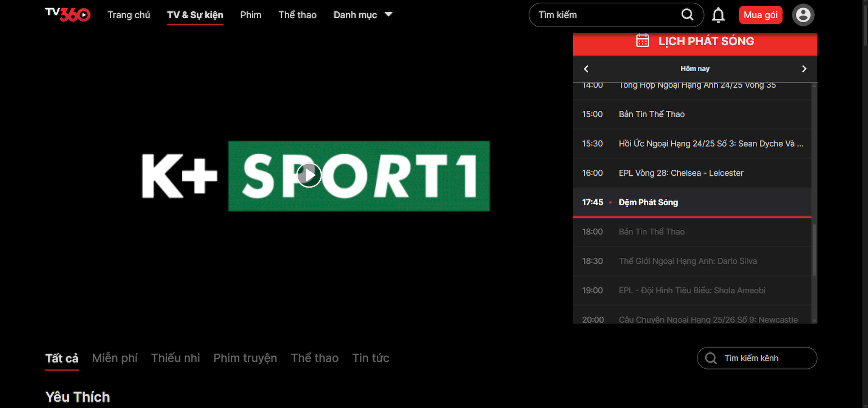The height and width of the screenshot is (408, 868).
Task: Open notifications bell
Action: click(718, 15)
